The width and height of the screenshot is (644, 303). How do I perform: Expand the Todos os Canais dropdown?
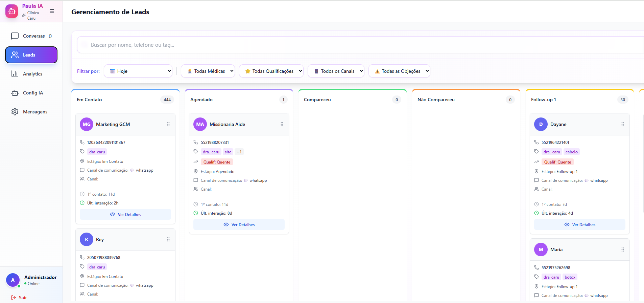336,71
